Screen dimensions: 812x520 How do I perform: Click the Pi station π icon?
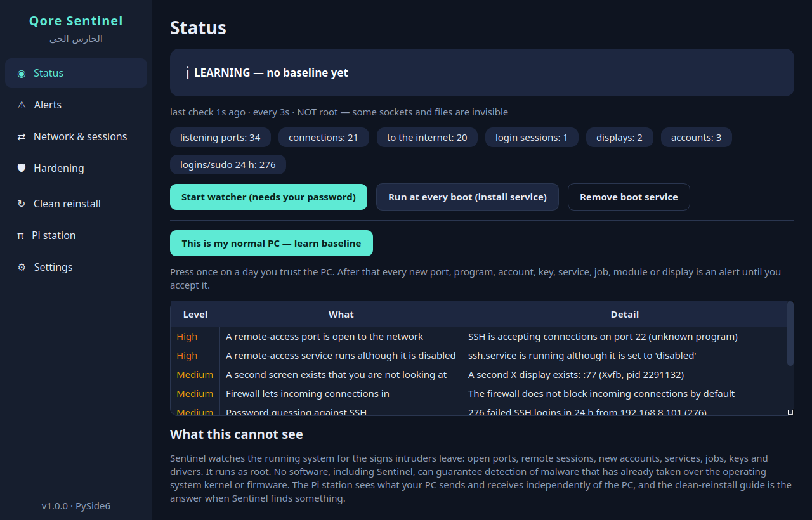click(20, 236)
